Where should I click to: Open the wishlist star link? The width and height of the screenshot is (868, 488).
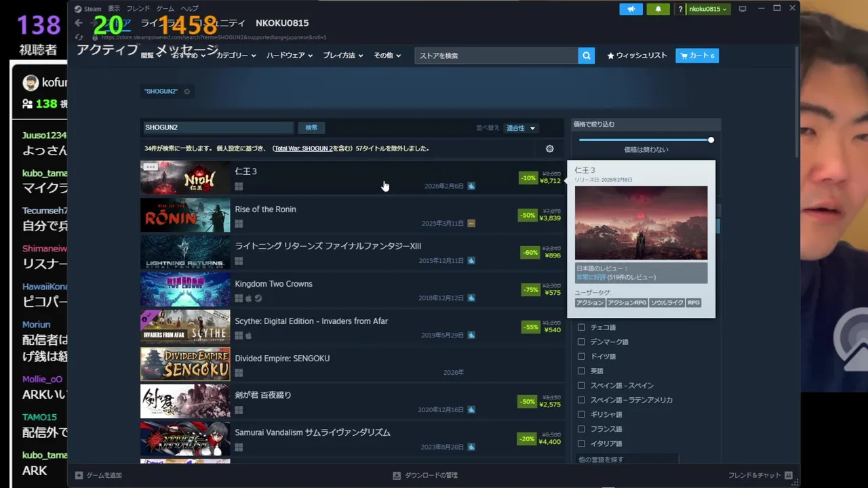click(x=637, y=56)
